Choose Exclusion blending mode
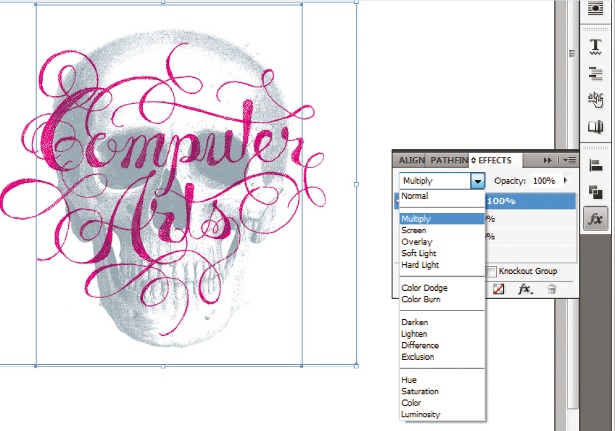 (x=442, y=357)
